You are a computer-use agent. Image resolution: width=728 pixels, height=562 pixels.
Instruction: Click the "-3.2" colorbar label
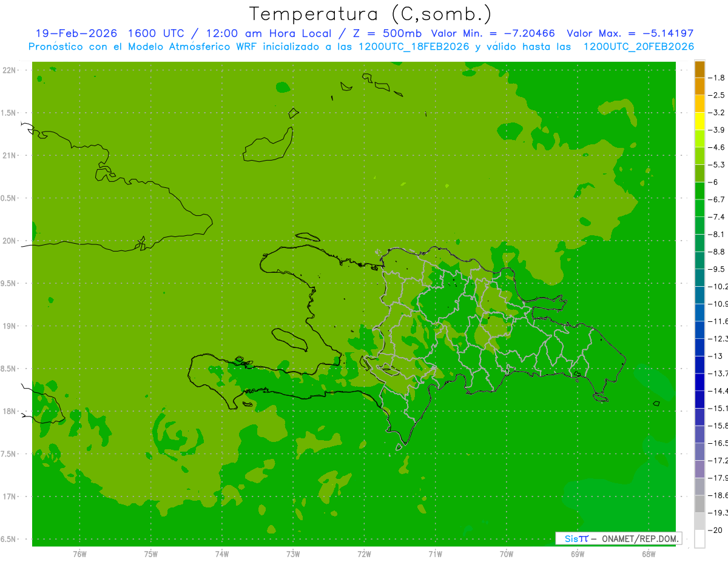point(716,113)
